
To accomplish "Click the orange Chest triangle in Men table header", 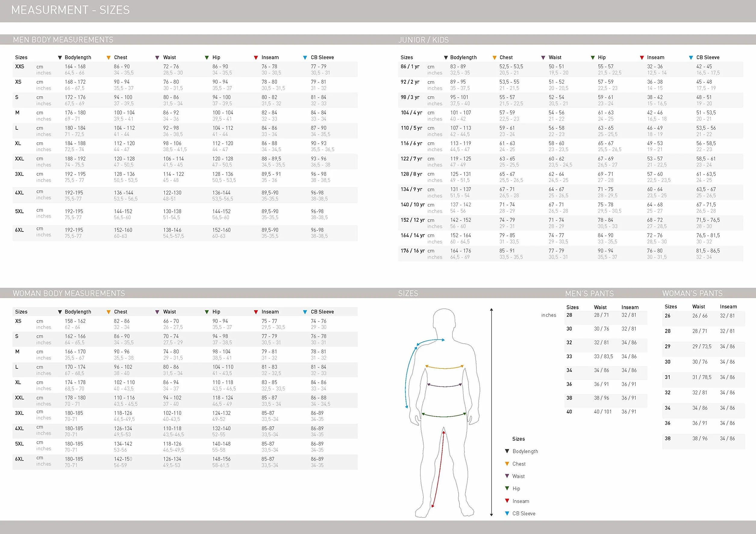I will coord(109,57).
